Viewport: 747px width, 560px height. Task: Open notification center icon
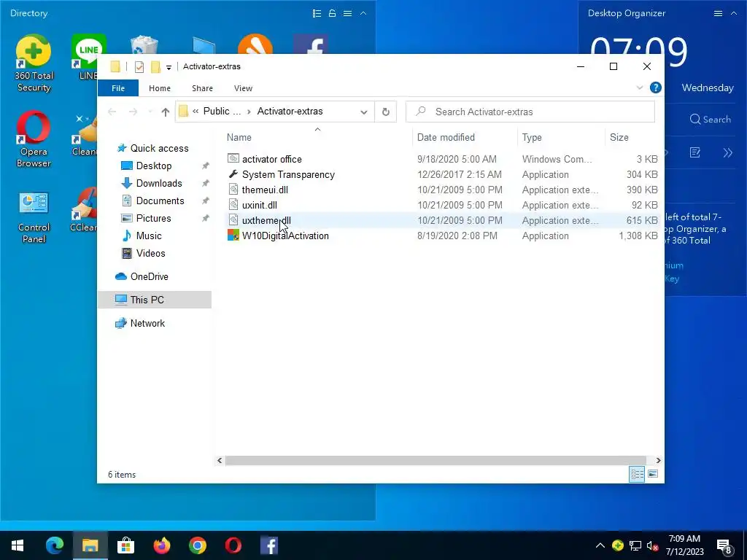pyautogui.click(x=724, y=546)
